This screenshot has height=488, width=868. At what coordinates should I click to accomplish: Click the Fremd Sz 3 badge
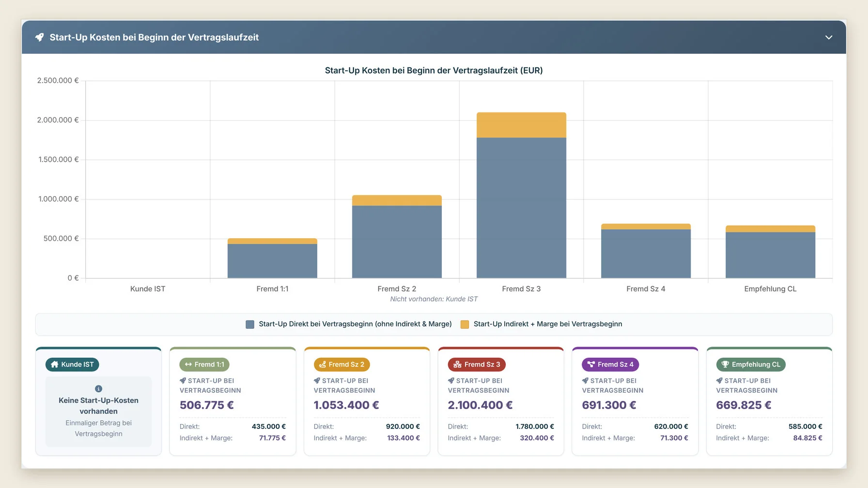(x=477, y=365)
